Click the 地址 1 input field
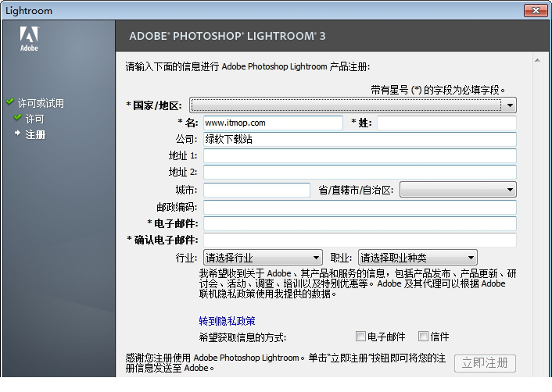This screenshot has width=552, height=392. 360,155
